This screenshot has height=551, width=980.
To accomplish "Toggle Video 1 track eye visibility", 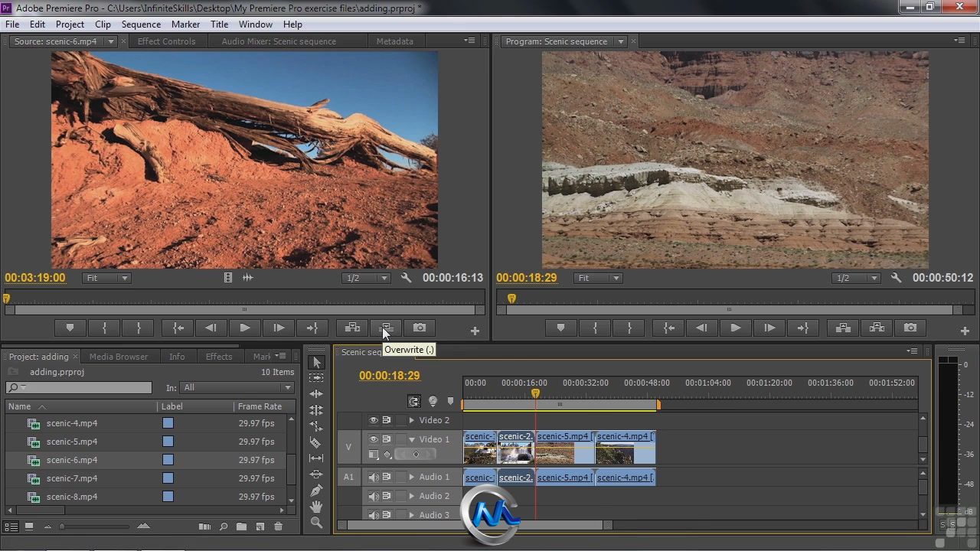I will [374, 439].
